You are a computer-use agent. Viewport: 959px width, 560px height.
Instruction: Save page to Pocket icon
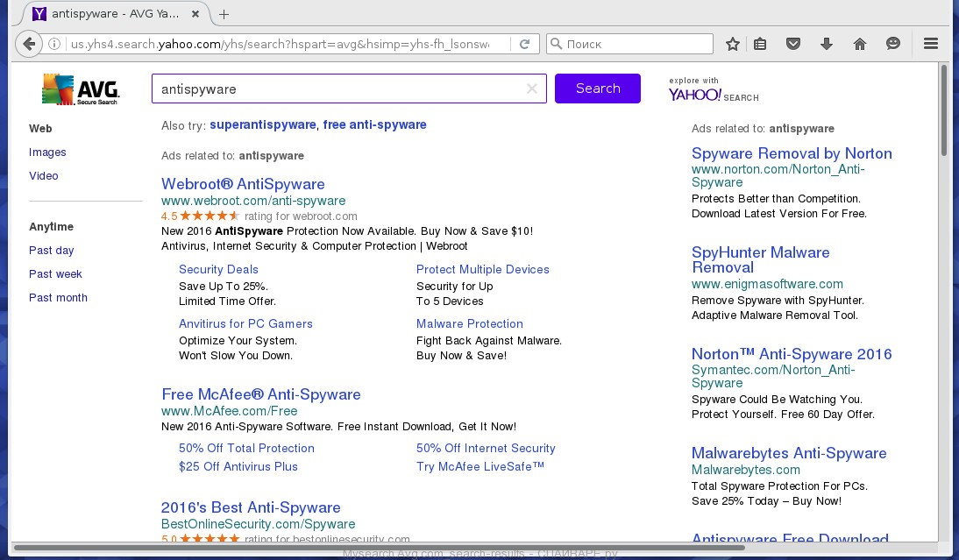click(793, 44)
